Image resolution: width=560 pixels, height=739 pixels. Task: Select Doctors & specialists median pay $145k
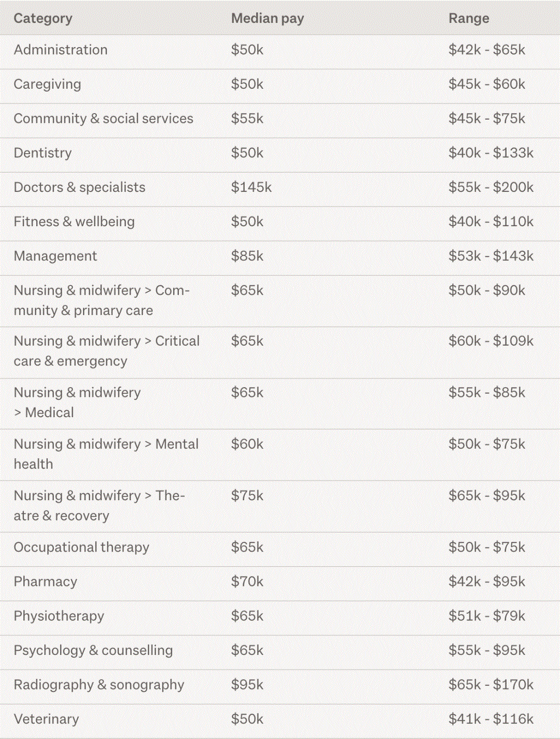[x=251, y=187]
